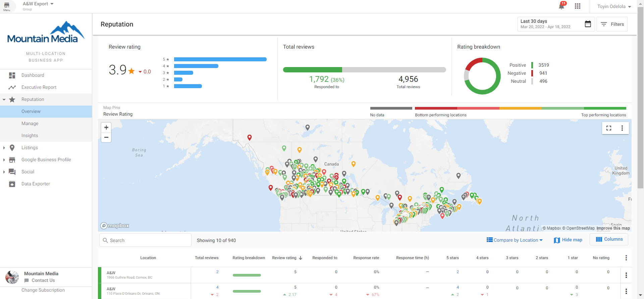Open the main Menu icon

pyautogui.click(x=7, y=6)
